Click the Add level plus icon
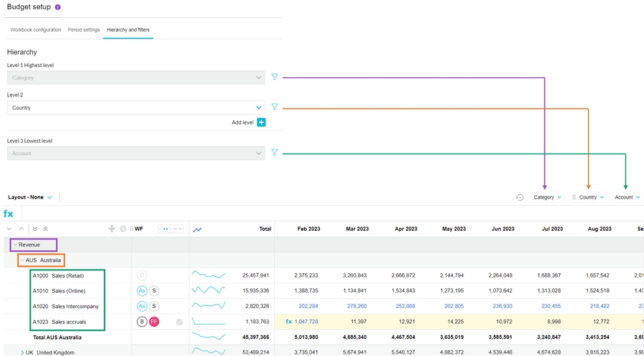The height and width of the screenshot is (356, 644). point(261,122)
